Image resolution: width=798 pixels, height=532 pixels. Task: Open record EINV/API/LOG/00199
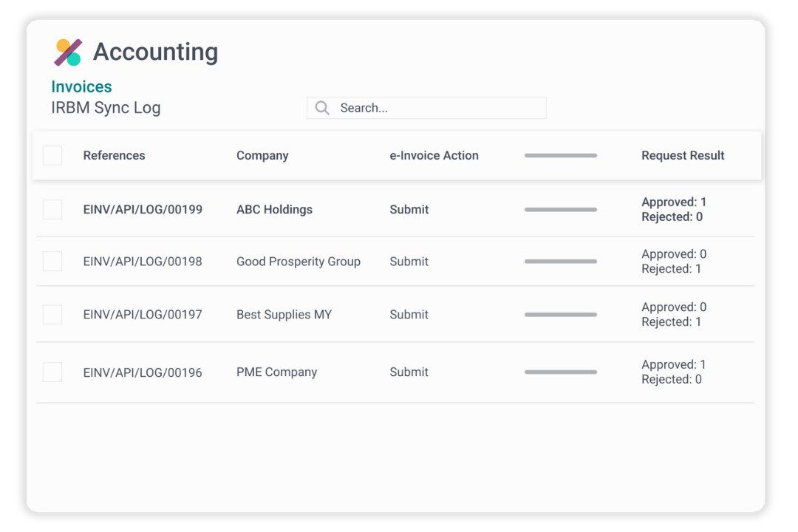(x=143, y=209)
